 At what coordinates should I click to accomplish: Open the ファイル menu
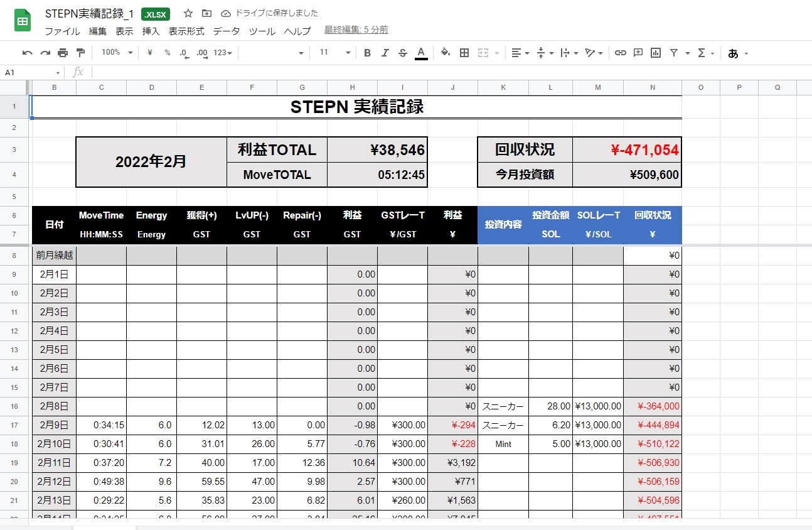point(62,31)
